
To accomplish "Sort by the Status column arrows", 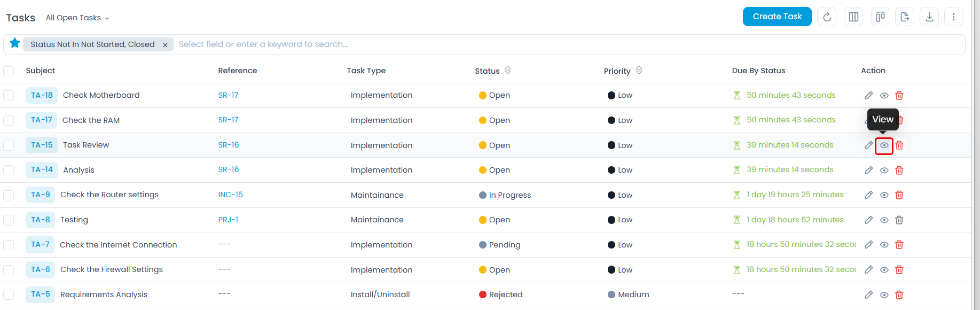I will click(x=507, y=71).
